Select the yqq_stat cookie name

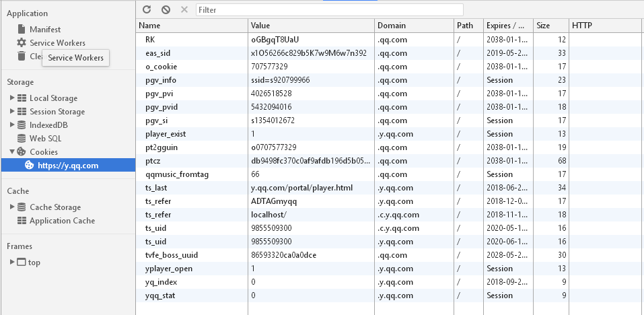(160, 295)
